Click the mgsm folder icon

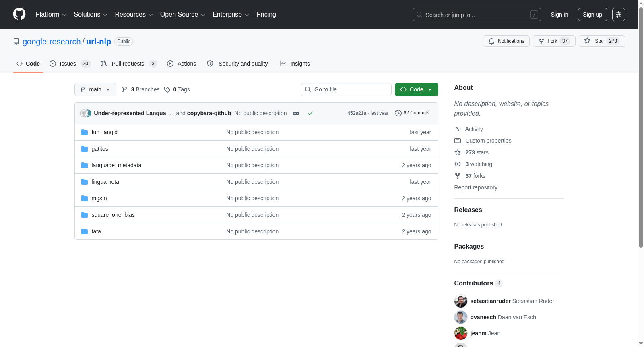coord(85,198)
